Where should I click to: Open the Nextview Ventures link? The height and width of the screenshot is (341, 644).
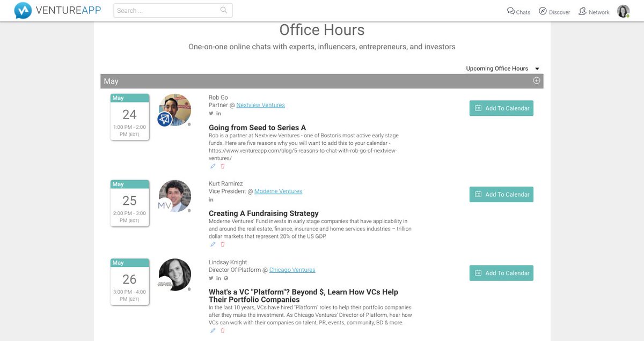coord(261,105)
